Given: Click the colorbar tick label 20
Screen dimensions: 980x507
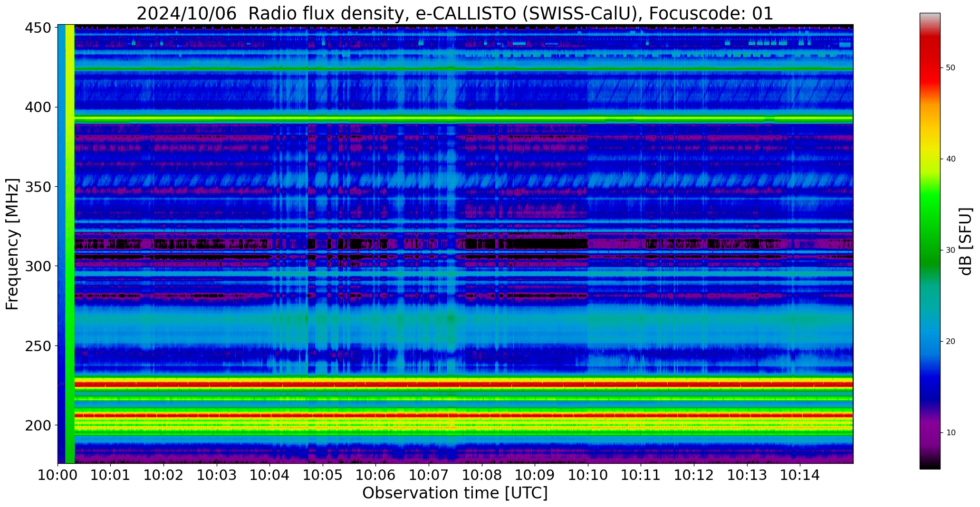Looking at the screenshot, I should click(x=951, y=342).
